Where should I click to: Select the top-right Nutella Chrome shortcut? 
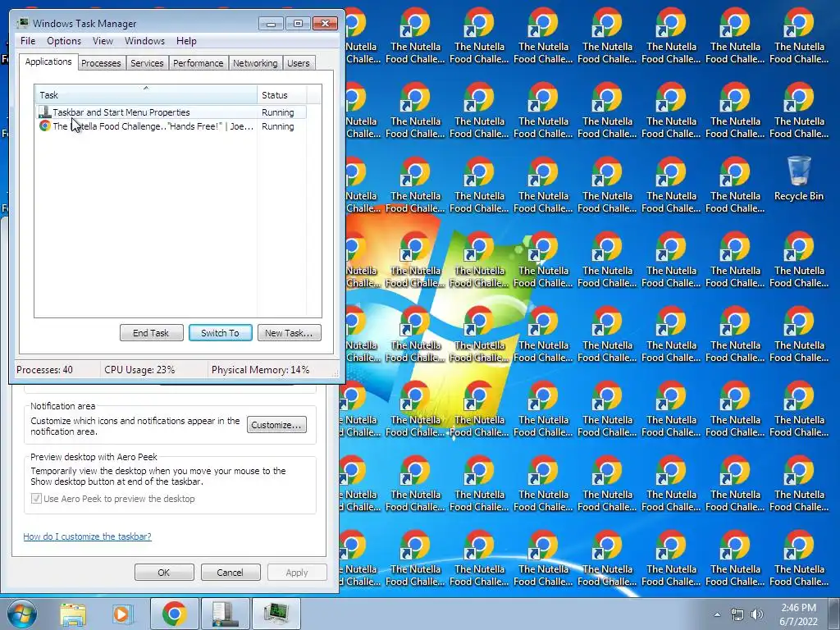click(799, 35)
